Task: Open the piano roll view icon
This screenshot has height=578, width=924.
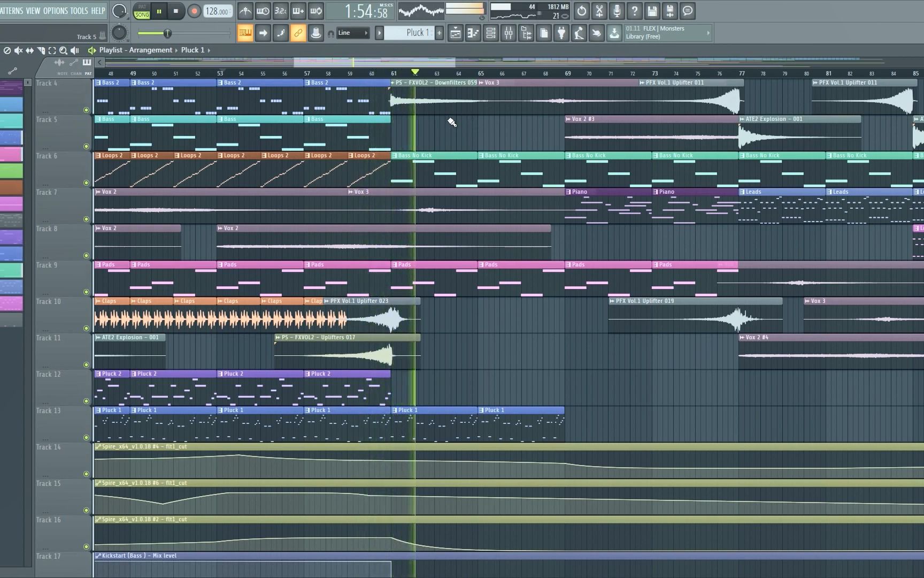Action: pos(473,33)
